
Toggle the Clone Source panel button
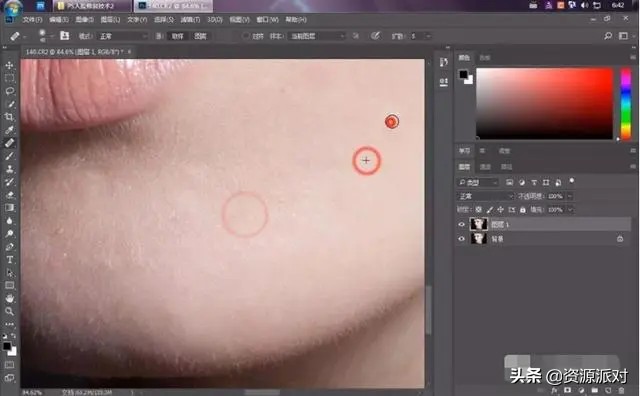[x=64, y=36]
